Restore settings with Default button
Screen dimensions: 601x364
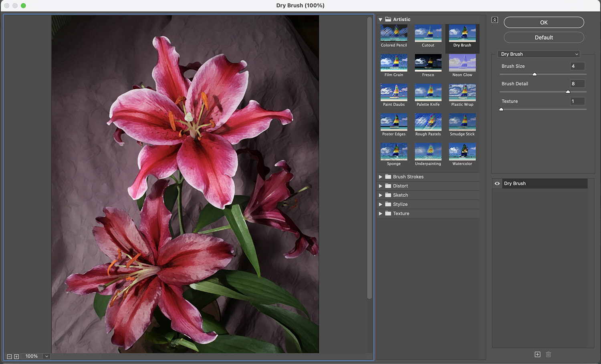click(543, 37)
